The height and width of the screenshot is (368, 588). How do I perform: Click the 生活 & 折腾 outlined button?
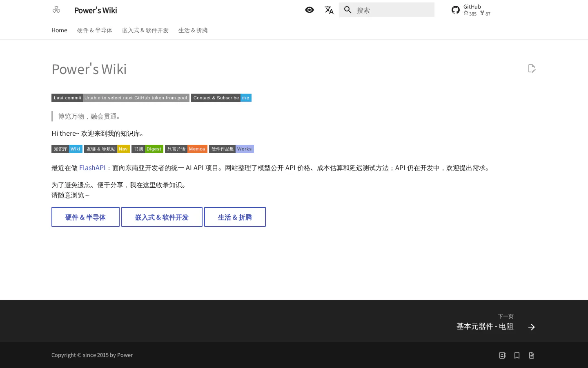[235, 217]
